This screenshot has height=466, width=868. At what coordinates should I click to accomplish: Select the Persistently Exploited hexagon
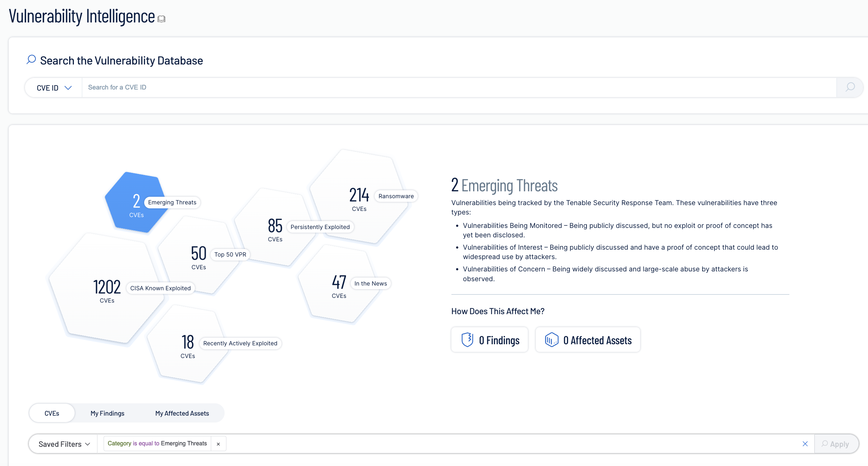[275, 228]
